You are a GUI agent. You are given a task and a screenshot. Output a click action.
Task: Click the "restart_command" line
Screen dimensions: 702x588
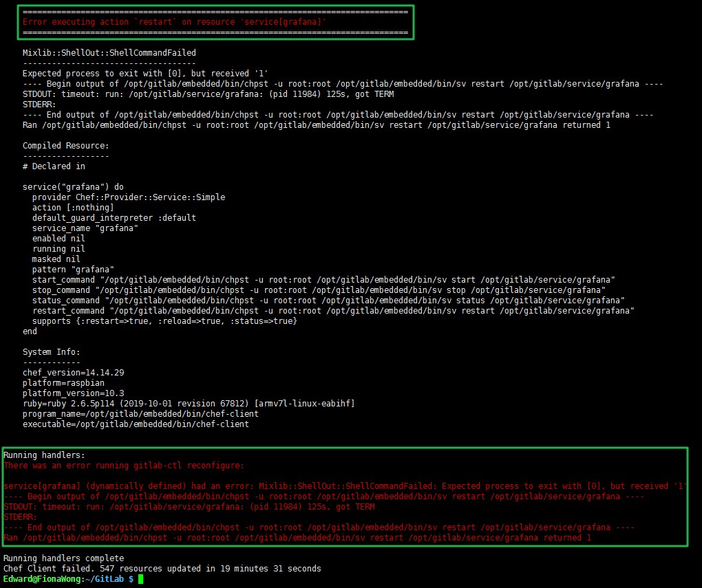coord(333,311)
